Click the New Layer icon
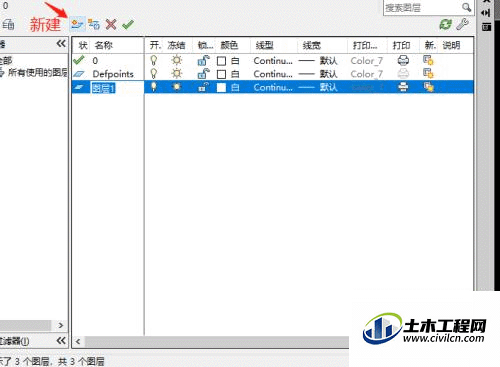The image size is (500, 367). click(x=77, y=24)
